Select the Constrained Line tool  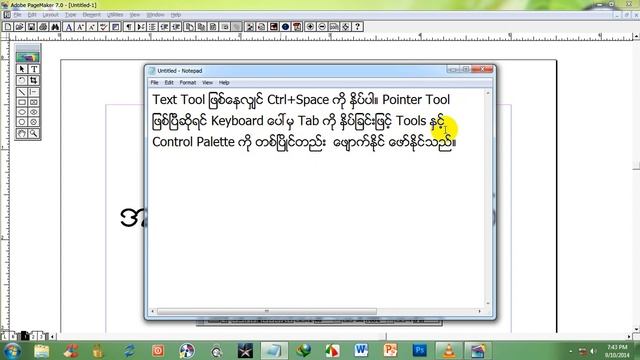[34, 92]
